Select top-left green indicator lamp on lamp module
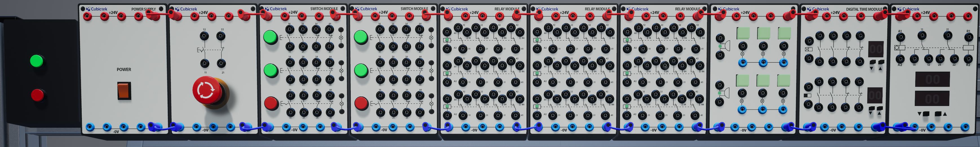Screen dimensions: 980x147 point(743,33)
